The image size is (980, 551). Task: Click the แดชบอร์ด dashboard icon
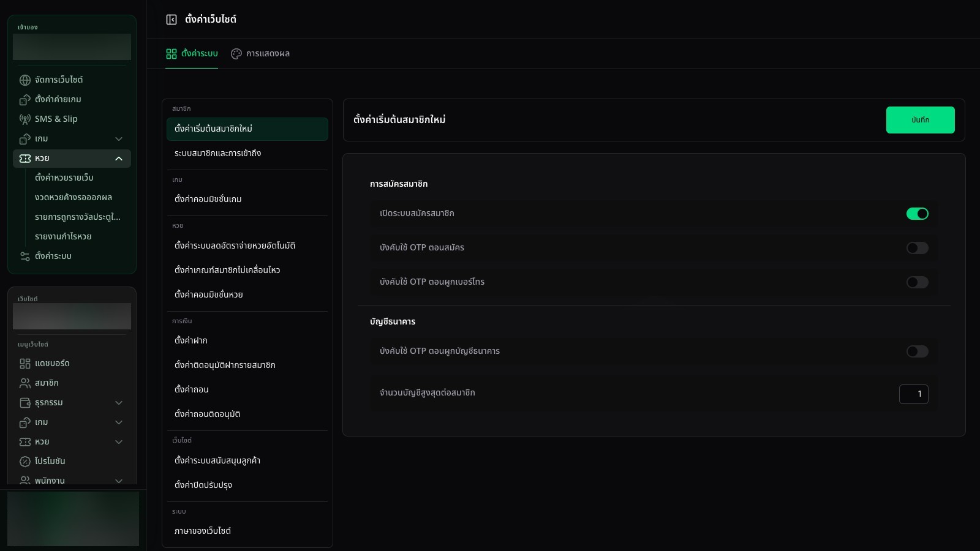(x=25, y=364)
